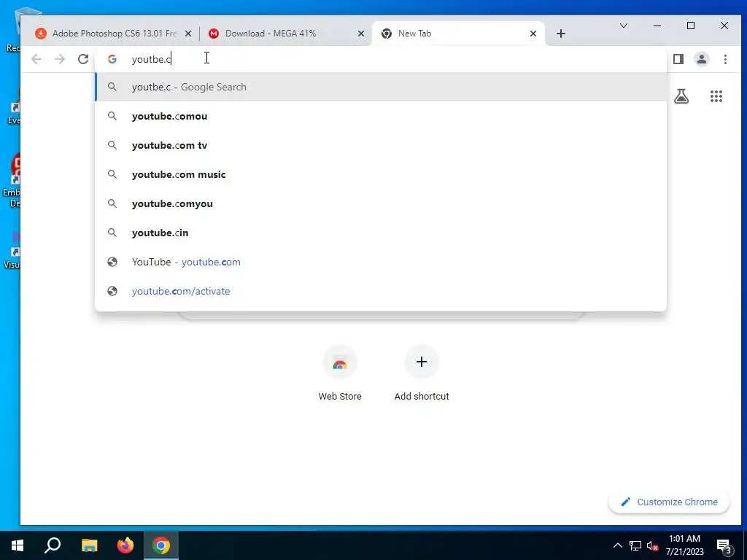Open the Windows Start menu
This screenshot has width=747, height=560.
(18, 545)
